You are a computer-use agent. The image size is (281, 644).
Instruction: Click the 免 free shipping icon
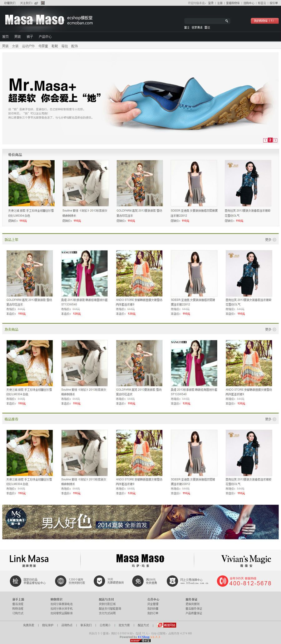(138, 581)
